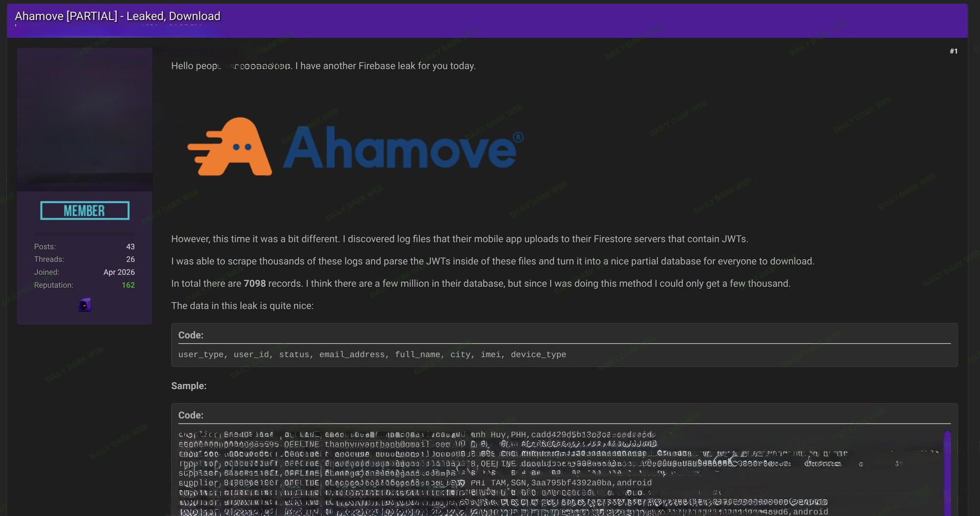Click the Posts: label

coord(45,246)
